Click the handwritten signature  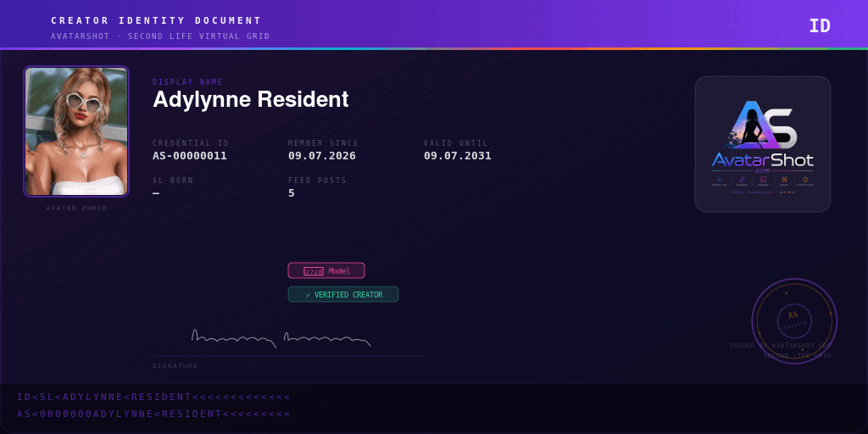(281, 338)
